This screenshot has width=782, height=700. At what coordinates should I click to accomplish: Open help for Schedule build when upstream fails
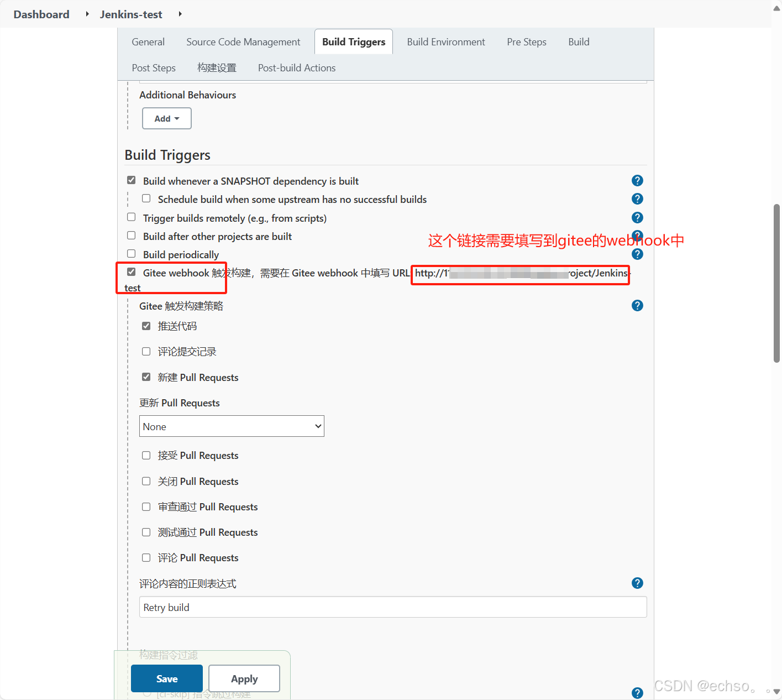(637, 199)
